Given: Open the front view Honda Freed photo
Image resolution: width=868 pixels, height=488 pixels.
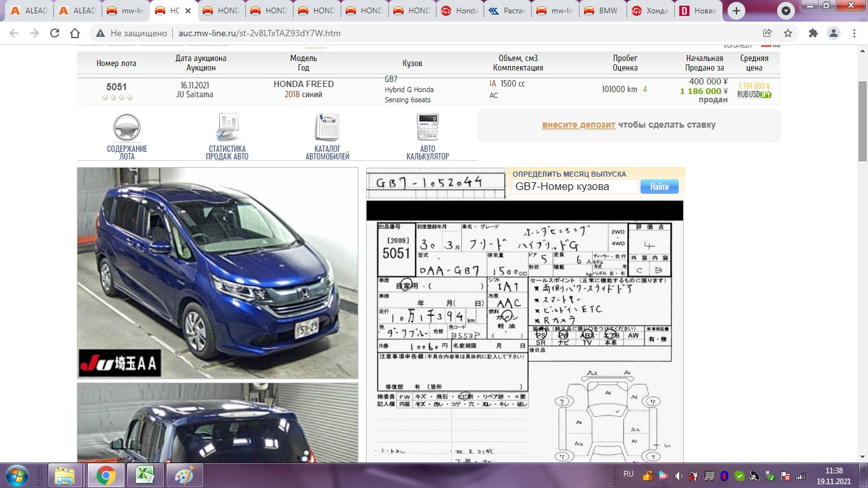Looking at the screenshot, I should coord(217,273).
